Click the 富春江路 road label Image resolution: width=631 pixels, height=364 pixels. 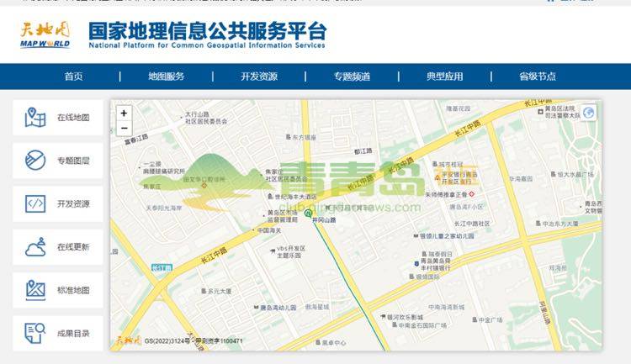click(x=136, y=140)
